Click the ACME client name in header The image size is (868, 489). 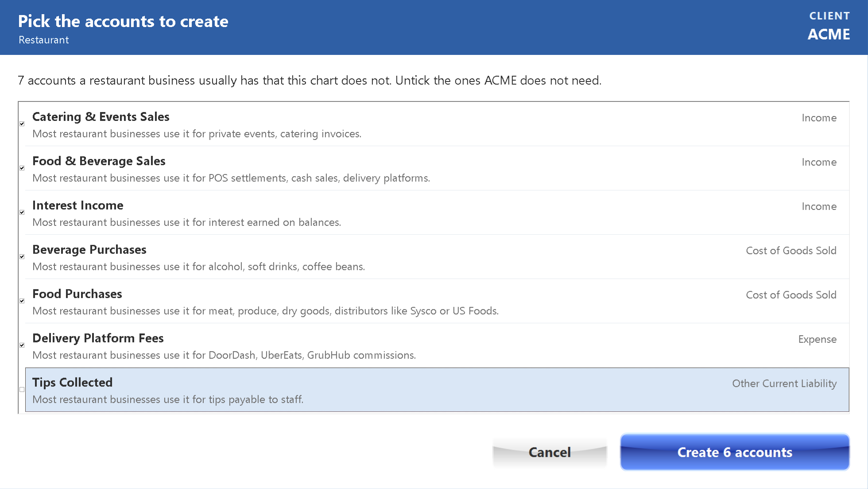click(829, 34)
